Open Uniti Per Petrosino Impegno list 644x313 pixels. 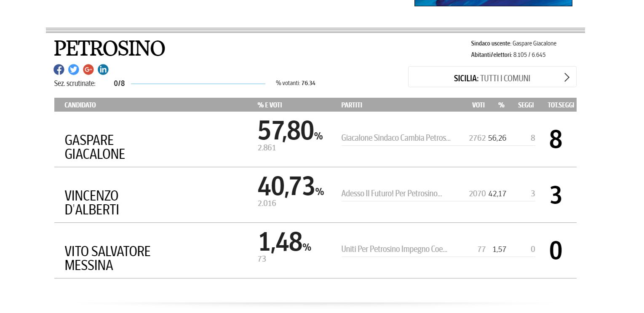[x=394, y=249]
